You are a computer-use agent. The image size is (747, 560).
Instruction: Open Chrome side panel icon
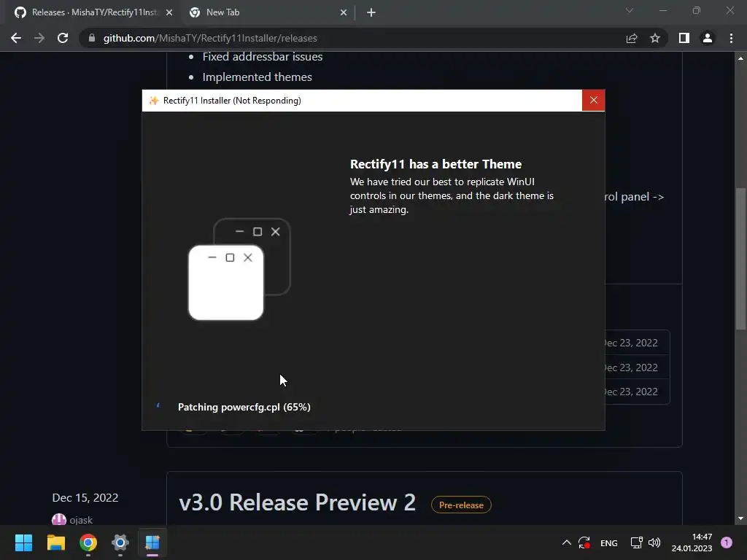click(684, 38)
